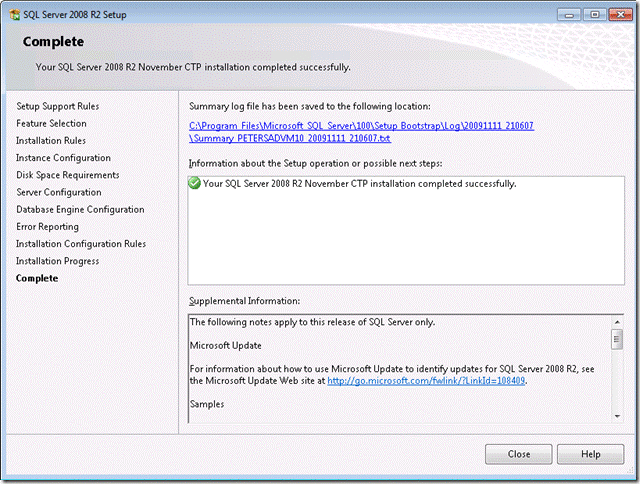Click the Samples heading text
The width and height of the screenshot is (640, 484).
(207, 404)
